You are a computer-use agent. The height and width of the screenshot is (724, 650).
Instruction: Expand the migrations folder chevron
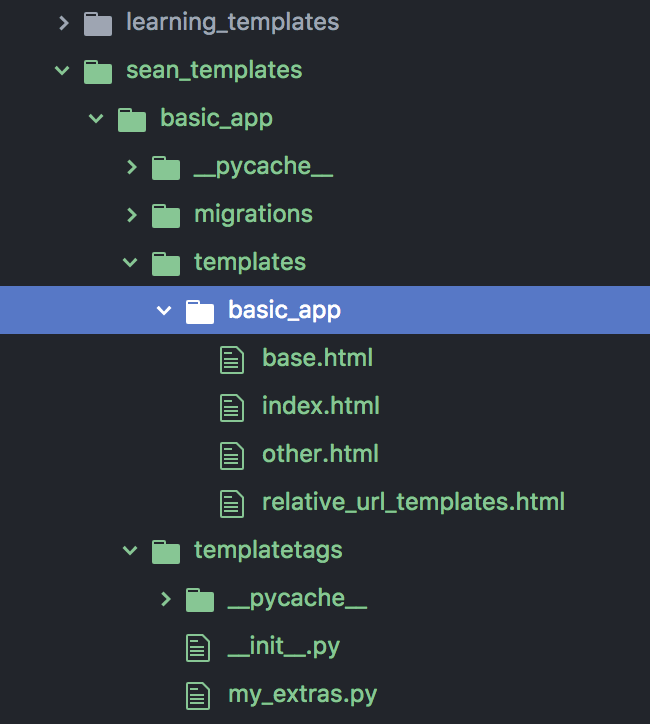pos(130,215)
